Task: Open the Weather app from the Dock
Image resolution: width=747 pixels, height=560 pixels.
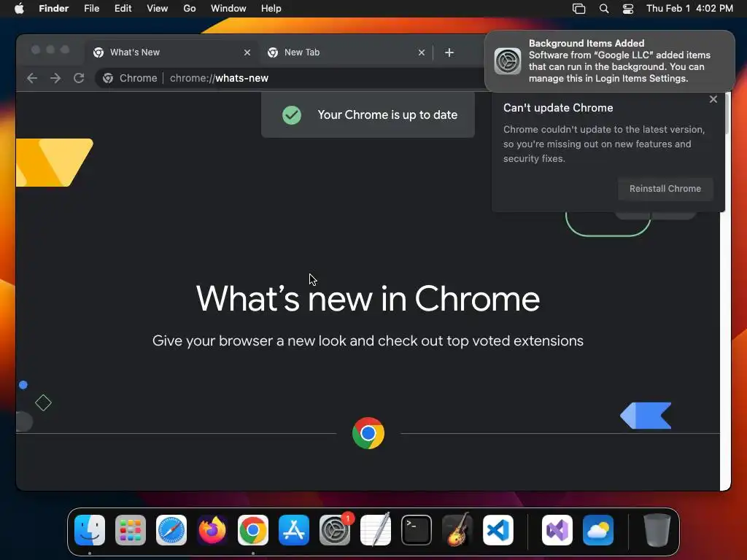Action: (x=598, y=530)
